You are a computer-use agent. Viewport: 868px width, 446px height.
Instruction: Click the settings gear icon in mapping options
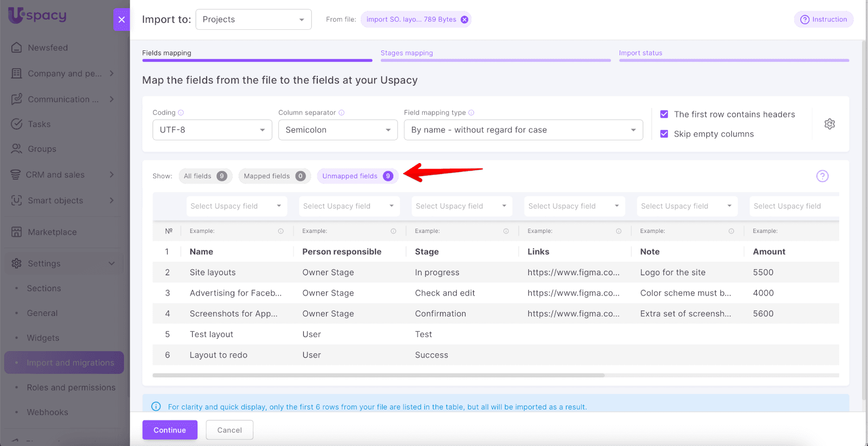(x=829, y=124)
